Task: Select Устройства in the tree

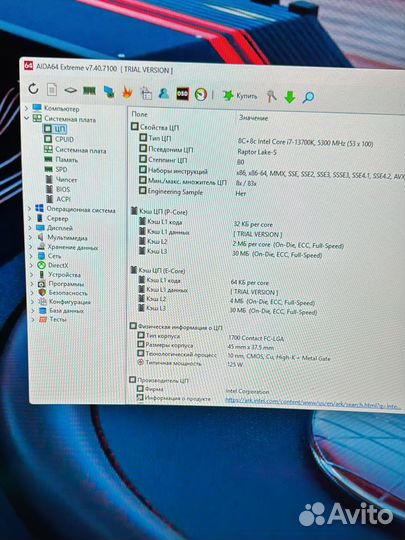Action: 59,274
